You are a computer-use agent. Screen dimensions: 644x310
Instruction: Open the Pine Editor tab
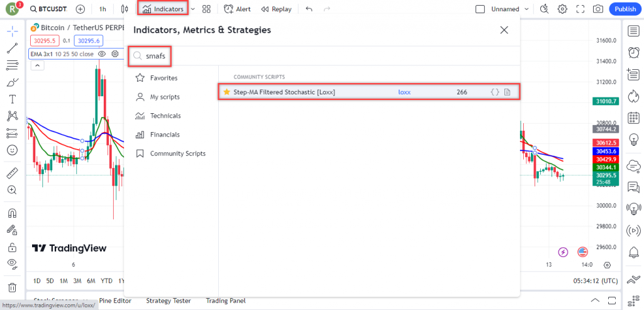click(116, 301)
